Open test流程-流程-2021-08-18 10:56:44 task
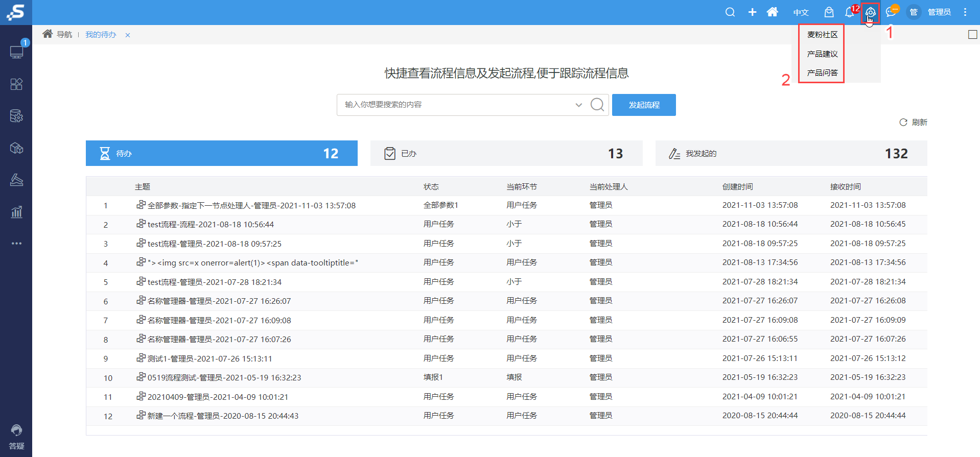 click(x=211, y=224)
